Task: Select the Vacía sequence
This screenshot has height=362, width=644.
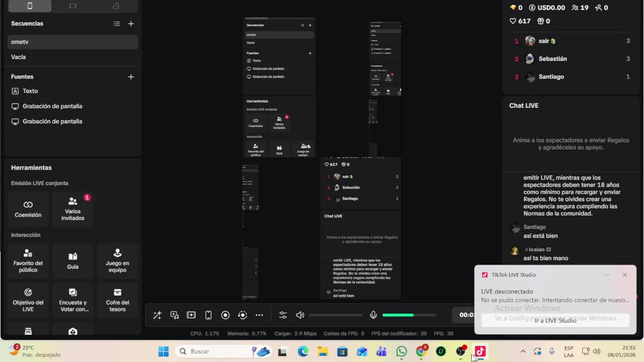Action: [x=73, y=57]
